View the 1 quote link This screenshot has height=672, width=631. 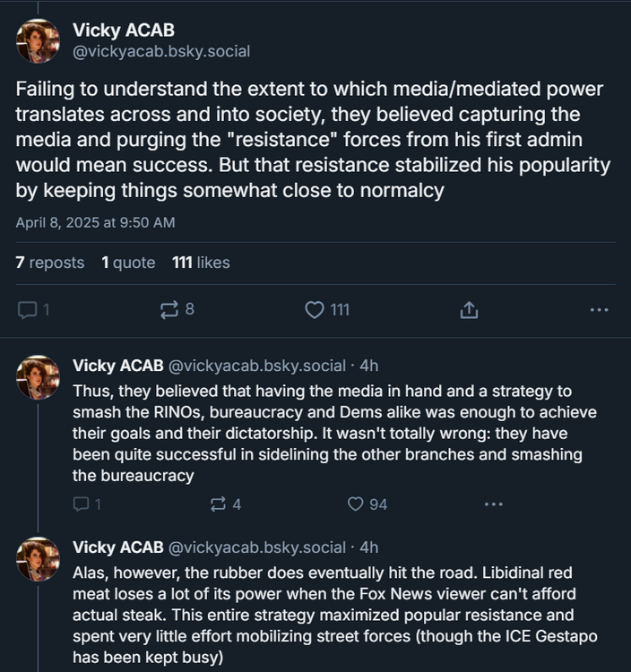click(x=128, y=263)
